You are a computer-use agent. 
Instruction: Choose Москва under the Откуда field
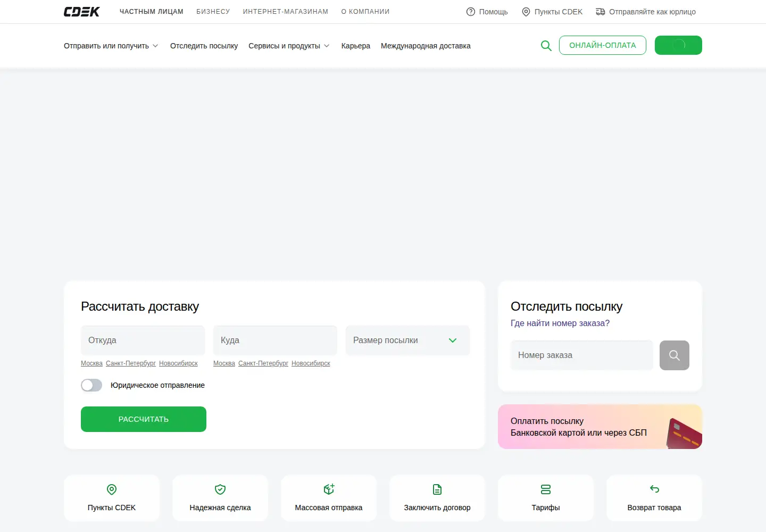(x=91, y=363)
